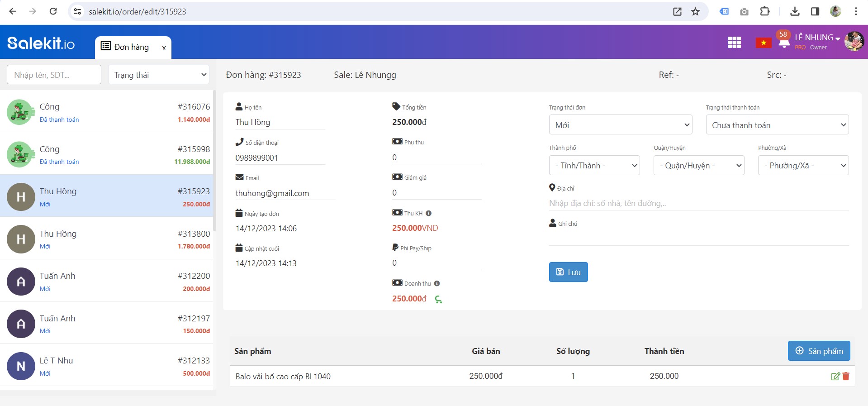Click the green refresh icon beside Doanh thu
868x406 pixels.
point(438,299)
